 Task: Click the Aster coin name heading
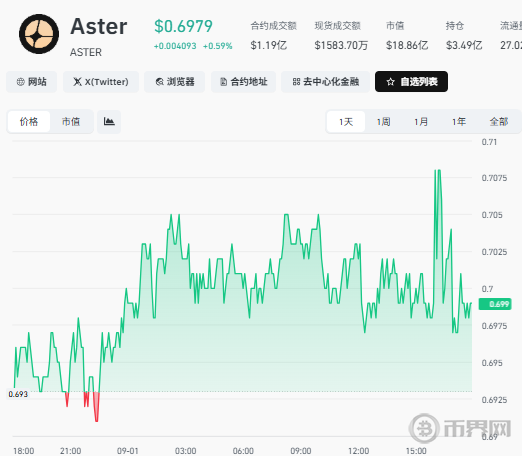point(99,27)
